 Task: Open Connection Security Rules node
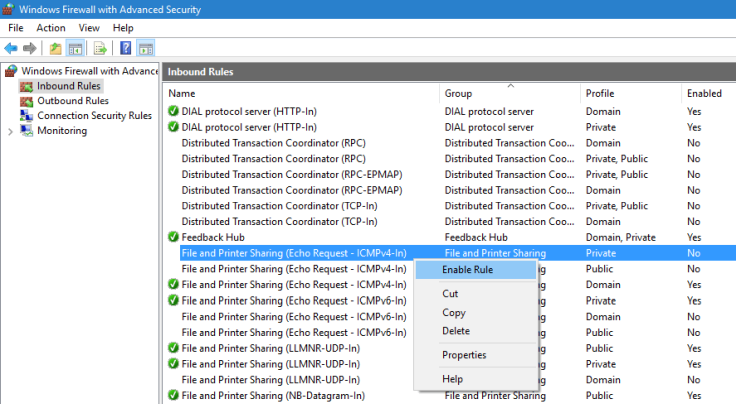click(x=94, y=116)
